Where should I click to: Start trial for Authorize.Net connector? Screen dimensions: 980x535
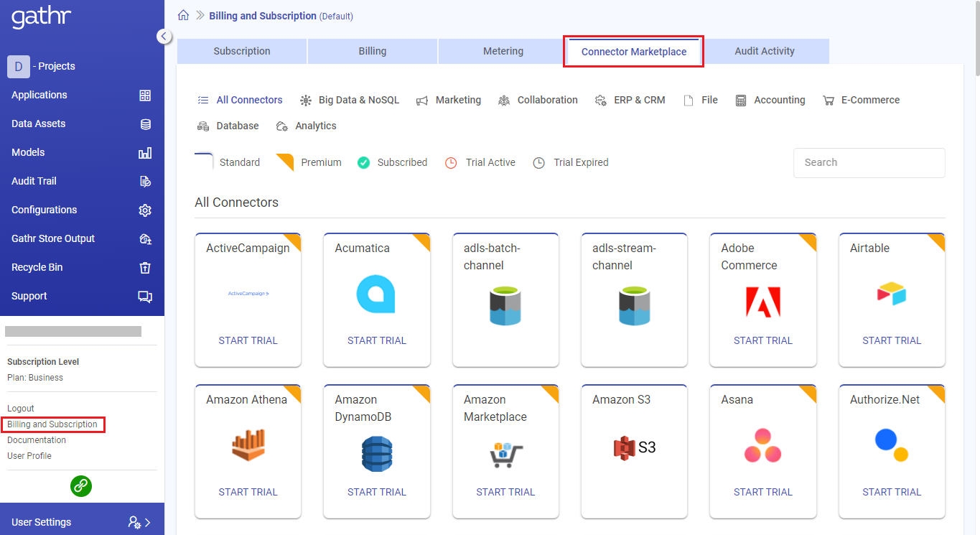pyautogui.click(x=892, y=492)
